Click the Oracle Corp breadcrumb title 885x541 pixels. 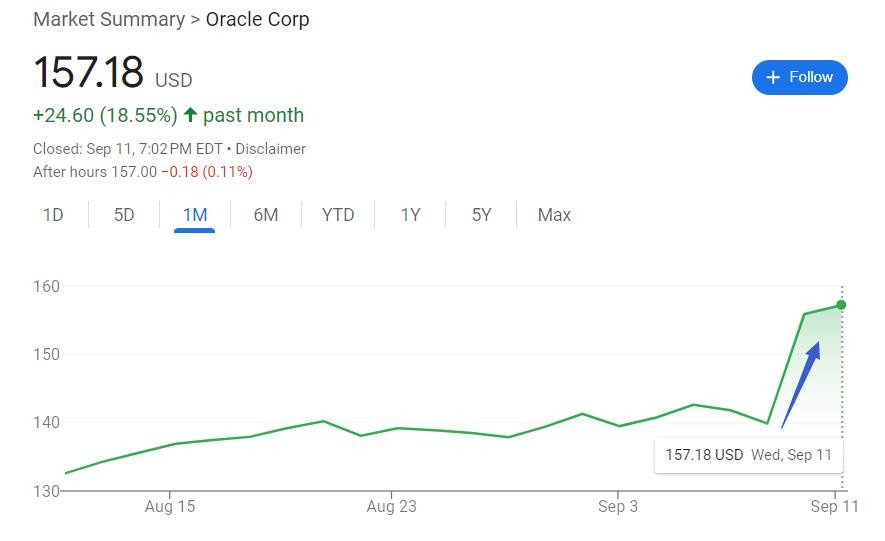[x=257, y=20]
